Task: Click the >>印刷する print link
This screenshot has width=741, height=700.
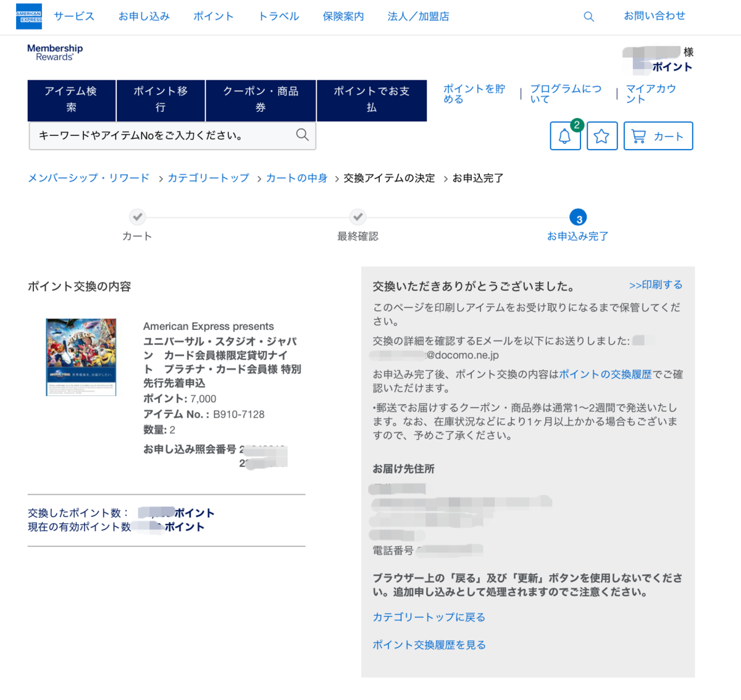Action: click(x=656, y=285)
